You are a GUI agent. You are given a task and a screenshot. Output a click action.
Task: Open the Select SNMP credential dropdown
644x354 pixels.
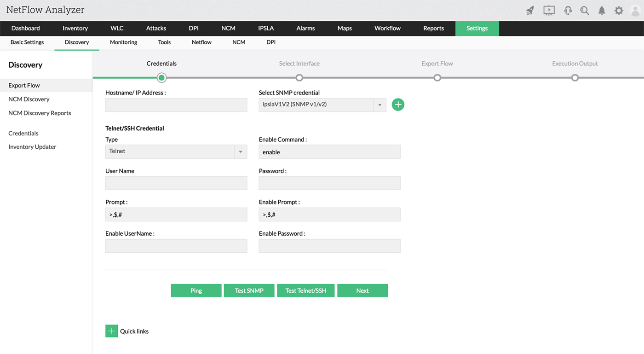pyautogui.click(x=322, y=105)
